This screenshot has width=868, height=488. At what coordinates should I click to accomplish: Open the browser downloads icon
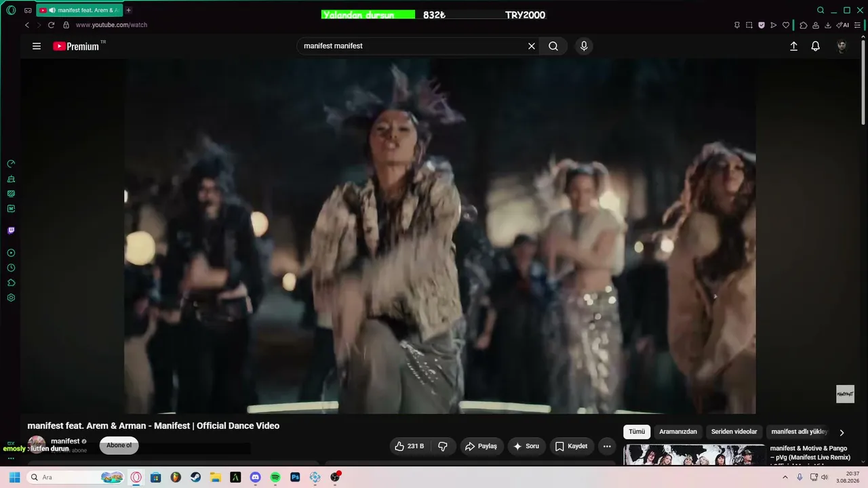click(x=828, y=25)
